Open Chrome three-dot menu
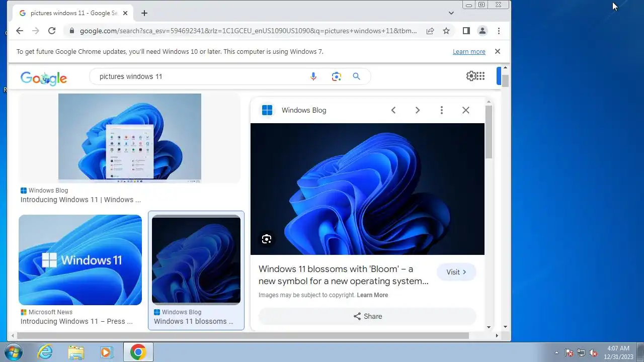Screen dimensions: 644x362 click(499, 31)
